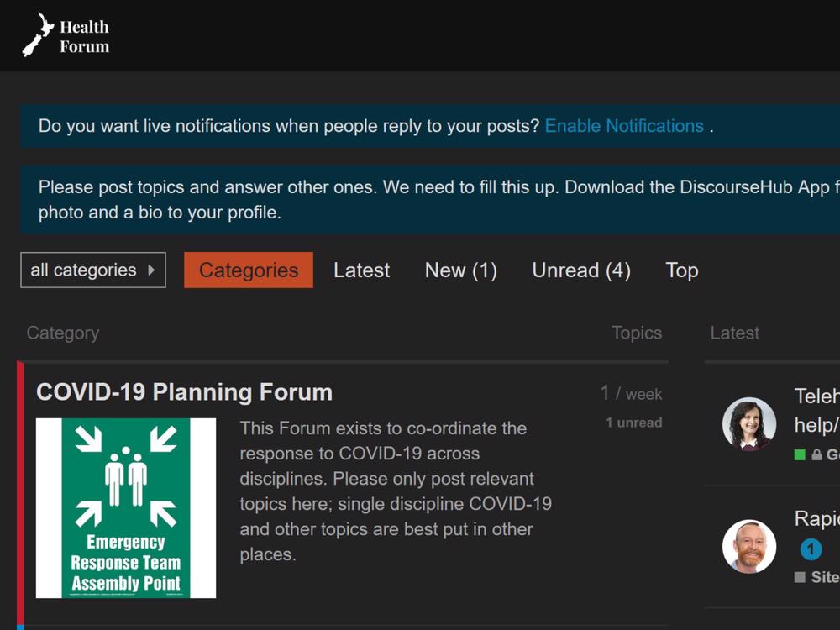Click the green category square under Telehealth topic

coord(800,455)
